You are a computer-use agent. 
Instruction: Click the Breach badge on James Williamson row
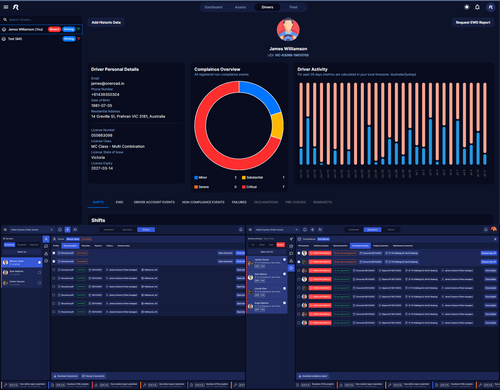(x=54, y=29)
